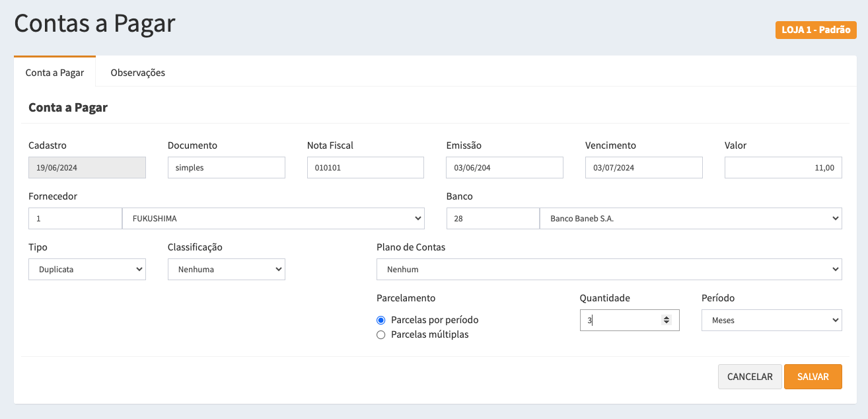Click the Valor field showing 11,00
This screenshot has height=419, width=868.
point(783,168)
